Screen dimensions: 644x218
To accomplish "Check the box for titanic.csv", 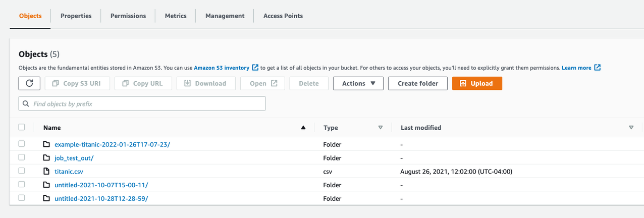I will coord(22,171).
